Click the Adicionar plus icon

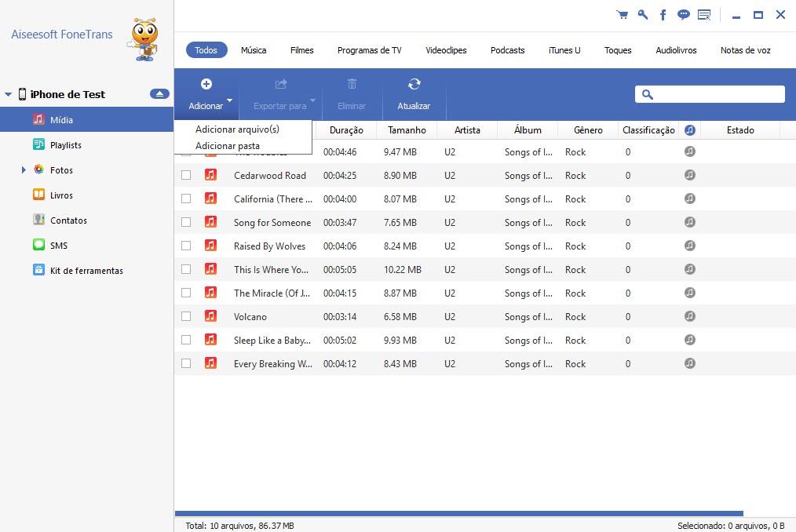coord(206,84)
